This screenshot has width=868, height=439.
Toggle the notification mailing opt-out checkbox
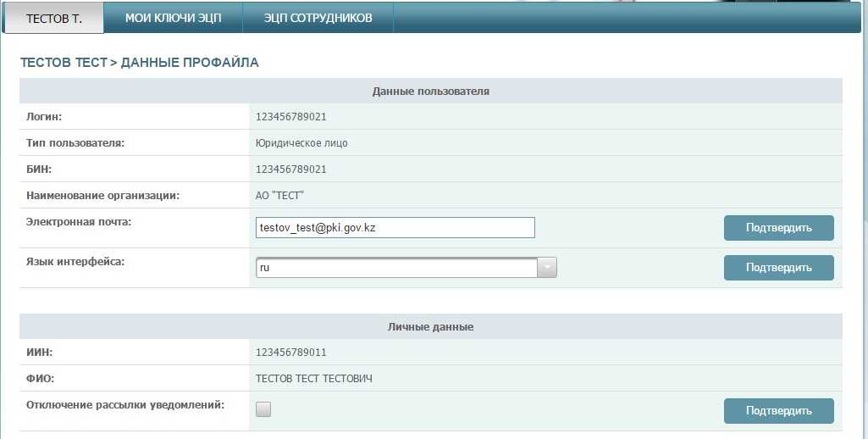[263, 410]
